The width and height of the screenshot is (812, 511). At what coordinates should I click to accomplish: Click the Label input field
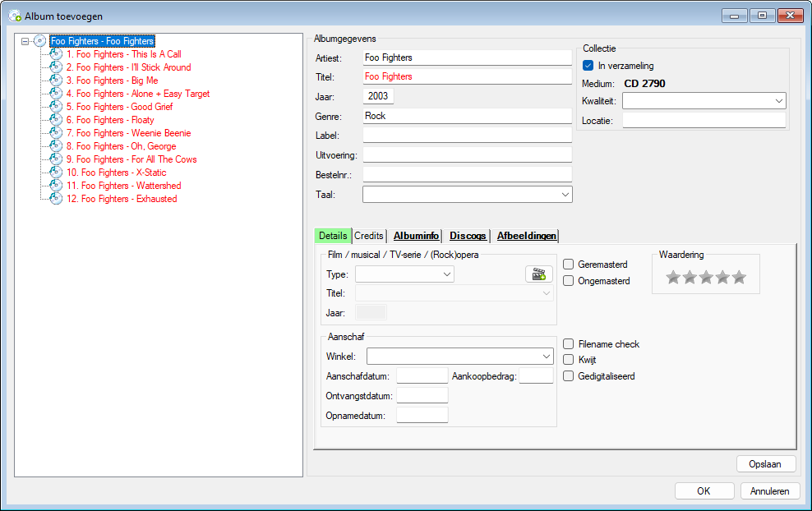[467, 135]
